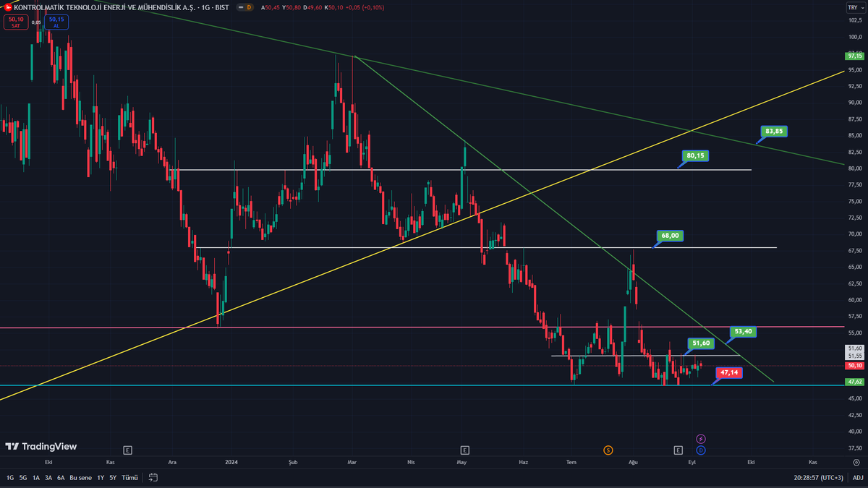Click the purple lightning event marker

pyautogui.click(x=701, y=439)
